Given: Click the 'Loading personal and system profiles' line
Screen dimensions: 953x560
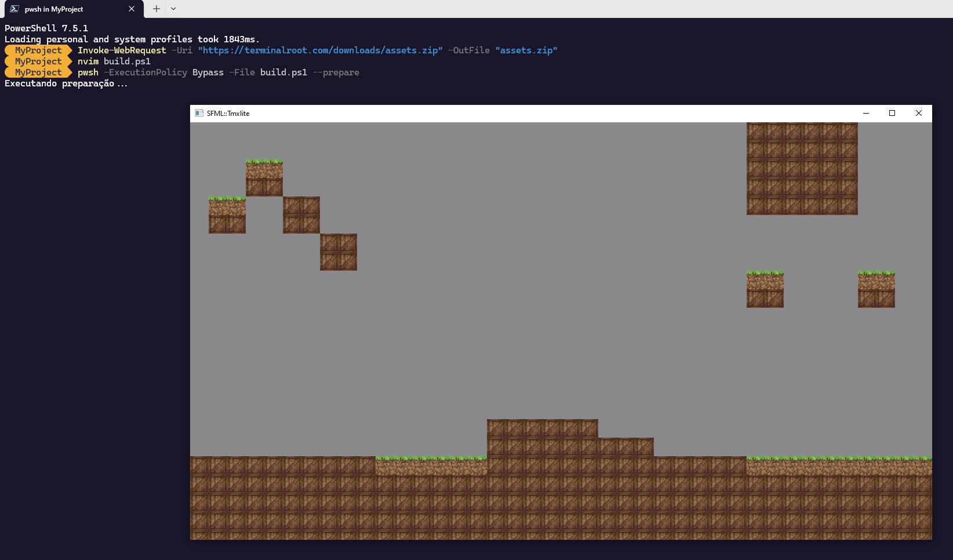Looking at the screenshot, I should 132,39.
